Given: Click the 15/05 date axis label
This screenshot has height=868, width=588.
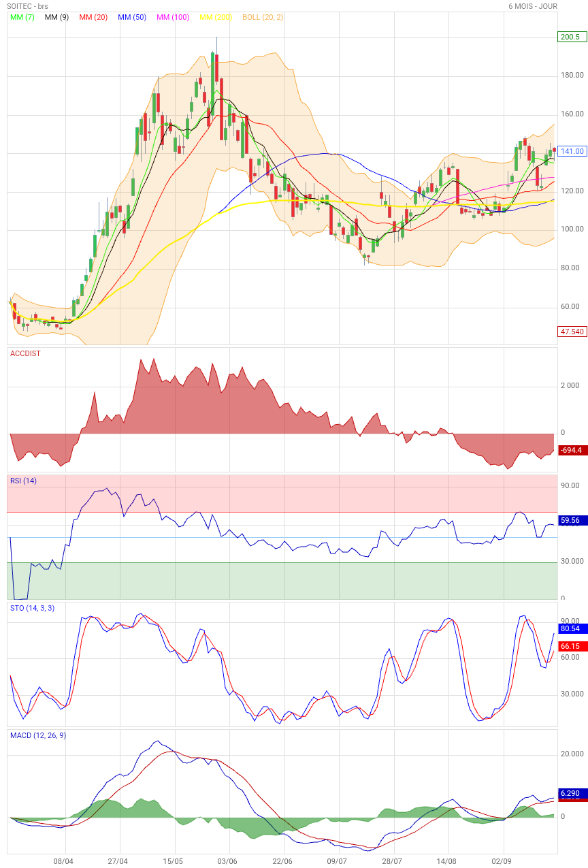Looking at the screenshot, I should pyautogui.click(x=174, y=861).
